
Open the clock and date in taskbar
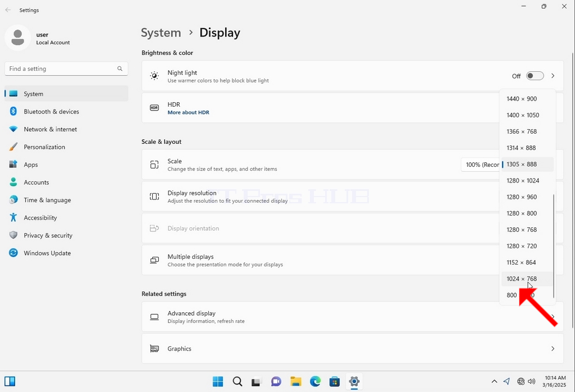coord(555,381)
